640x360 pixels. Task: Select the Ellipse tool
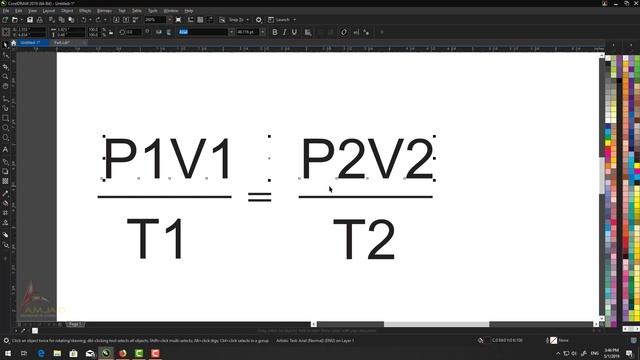[5, 128]
